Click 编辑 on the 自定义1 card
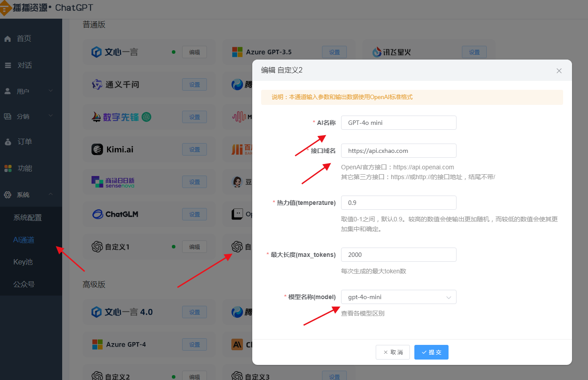The width and height of the screenshot is (588, 380). point(195,247)
